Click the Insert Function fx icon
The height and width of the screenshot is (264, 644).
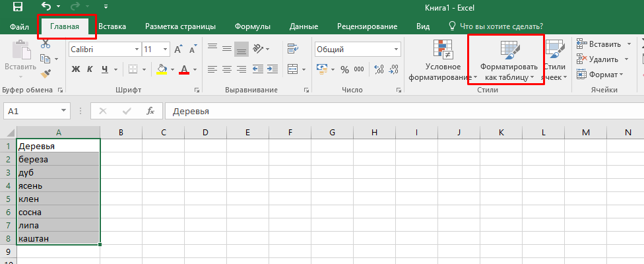point(150,111)
